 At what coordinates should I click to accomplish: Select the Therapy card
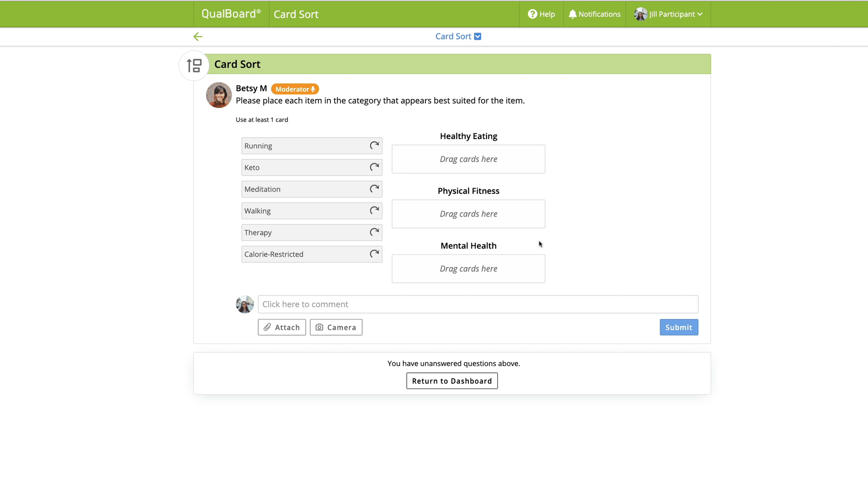(312, 232)
